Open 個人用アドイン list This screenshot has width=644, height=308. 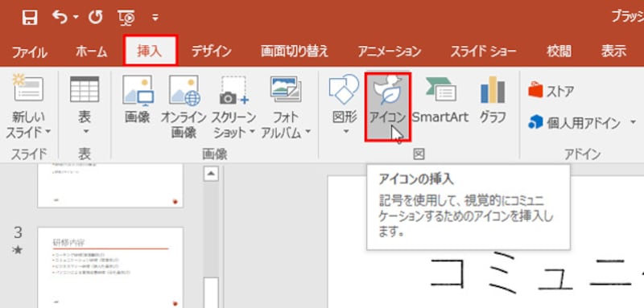coord(574,122)
